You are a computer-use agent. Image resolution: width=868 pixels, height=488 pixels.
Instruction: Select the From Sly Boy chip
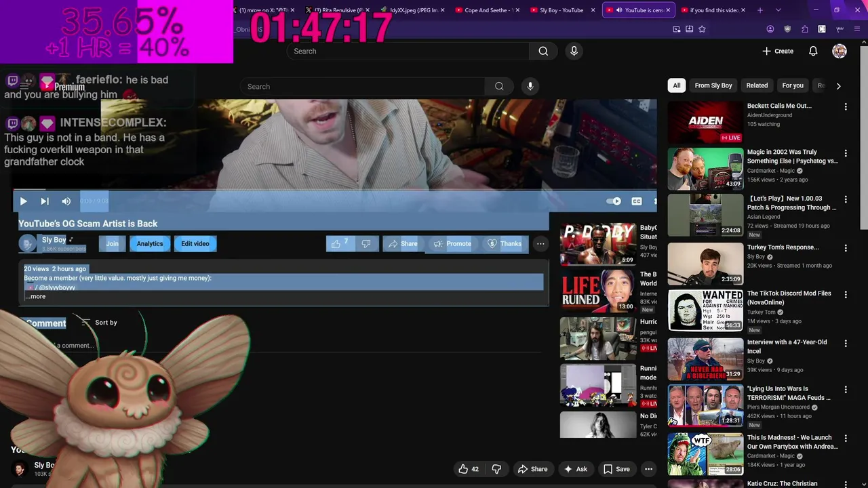tap(713, 85)
